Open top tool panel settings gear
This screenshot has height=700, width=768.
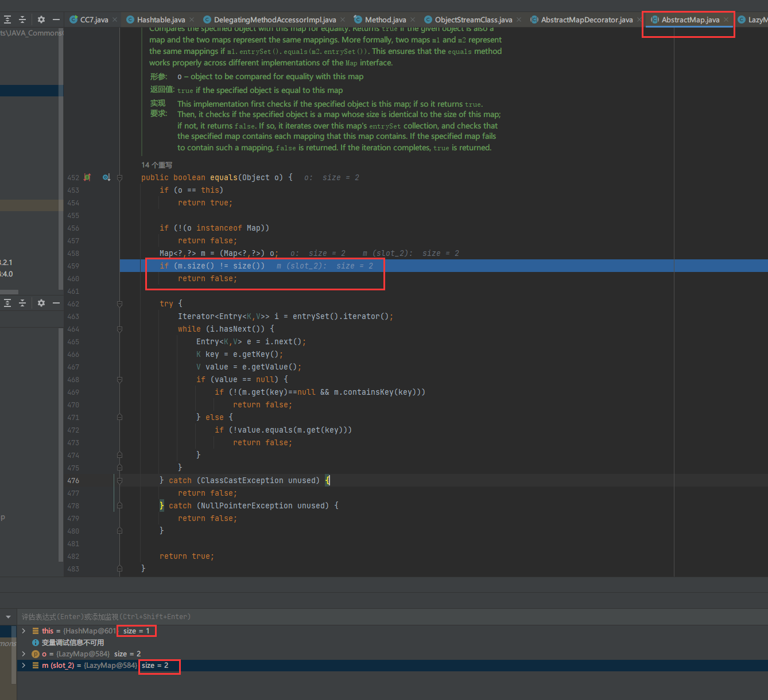pos(41,20)
